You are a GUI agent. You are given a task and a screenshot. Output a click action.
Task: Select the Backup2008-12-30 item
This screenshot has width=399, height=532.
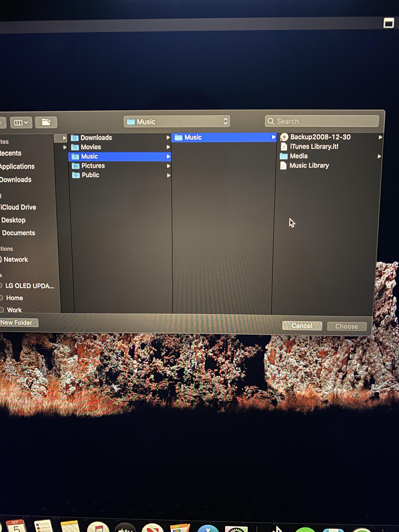pyautogui.click(x=320, y=137)
